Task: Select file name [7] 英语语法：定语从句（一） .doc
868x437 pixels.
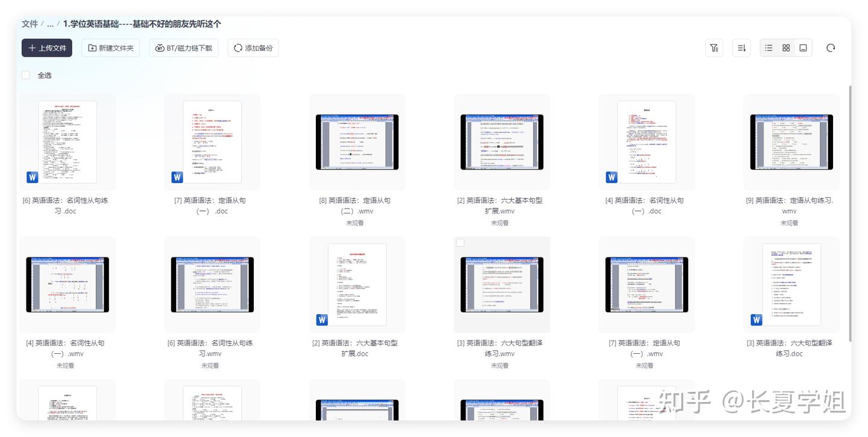Action: 210,206
